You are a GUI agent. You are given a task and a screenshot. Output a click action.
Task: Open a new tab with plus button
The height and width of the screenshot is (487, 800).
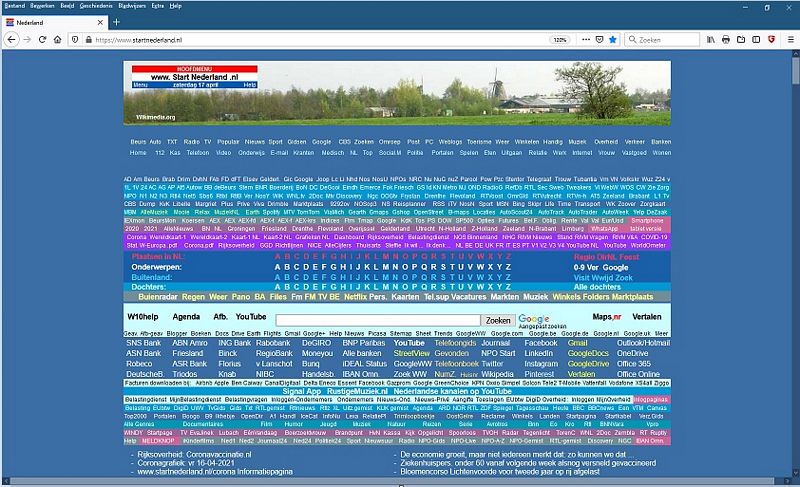(116, 22)
